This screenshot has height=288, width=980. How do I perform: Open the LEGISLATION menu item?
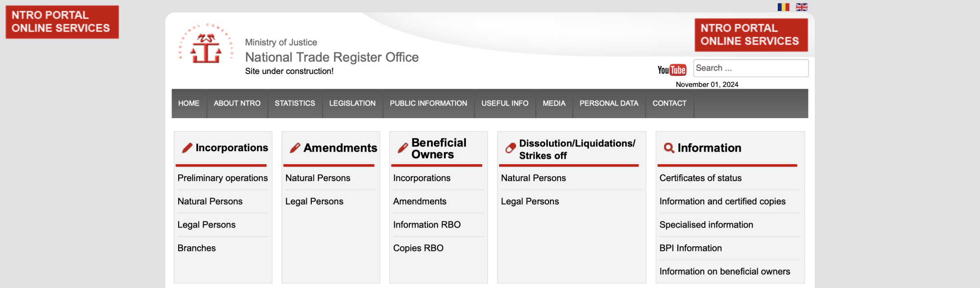pyautogui.click(x=352, y=103)
